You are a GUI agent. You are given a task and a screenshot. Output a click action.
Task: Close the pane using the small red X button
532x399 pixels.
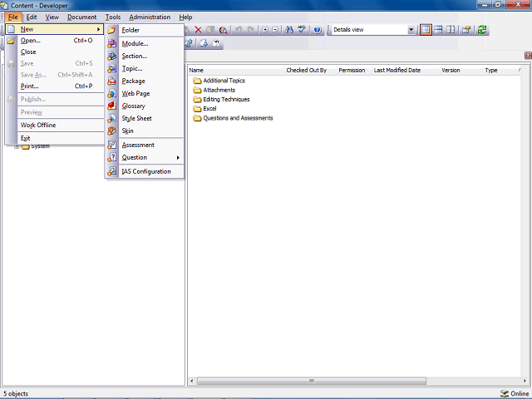[528, 56]
